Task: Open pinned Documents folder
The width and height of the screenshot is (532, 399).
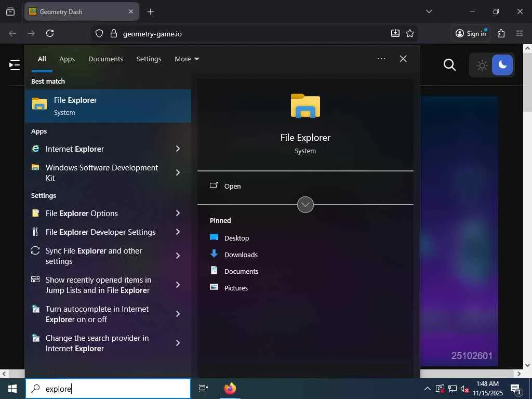Action: (234, 271)
